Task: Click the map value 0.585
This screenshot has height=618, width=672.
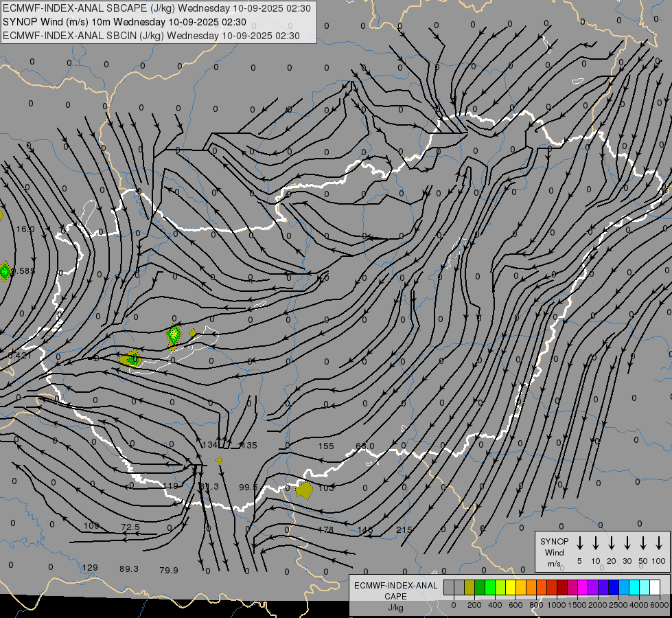Action: [x=23, y=271]
